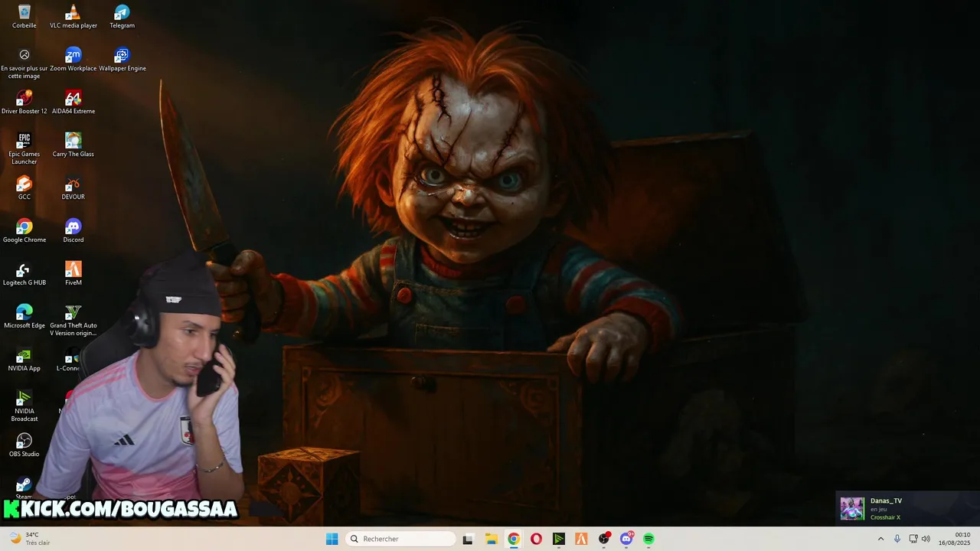
Task: Select the Google Chrome desktop shortcut
Action: pyautogui.click(x=24, y=231)
